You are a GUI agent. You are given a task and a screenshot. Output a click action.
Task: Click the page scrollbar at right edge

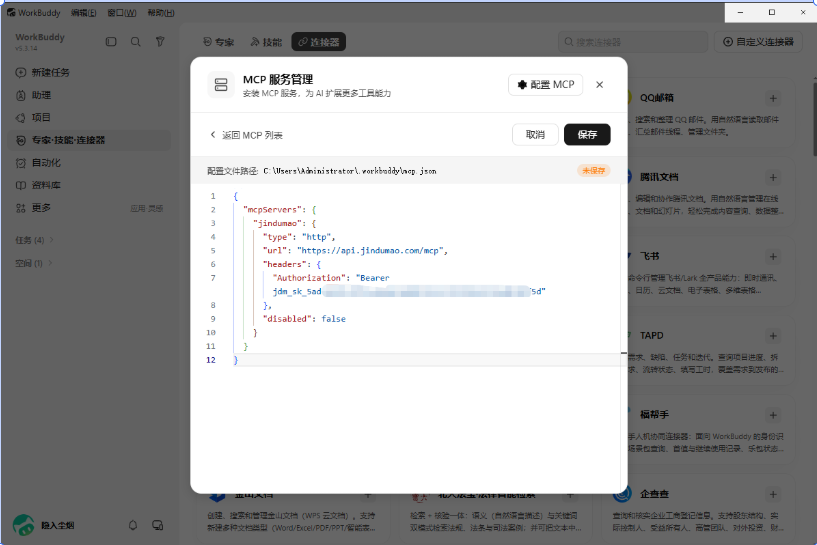tap(814, 117)
